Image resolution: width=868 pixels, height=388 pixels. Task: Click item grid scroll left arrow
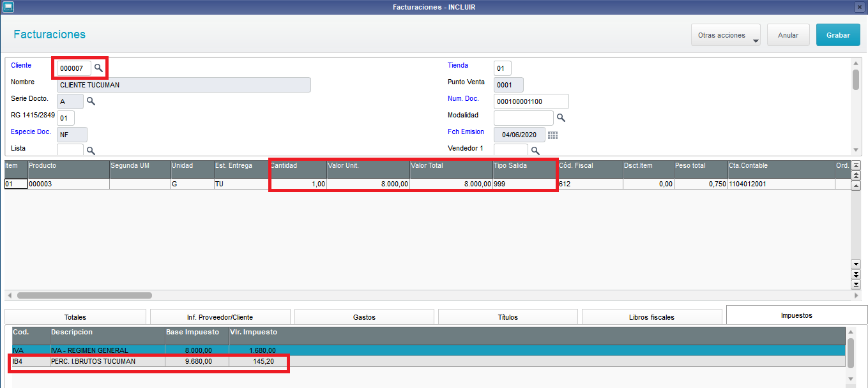[x=9, y=296]
